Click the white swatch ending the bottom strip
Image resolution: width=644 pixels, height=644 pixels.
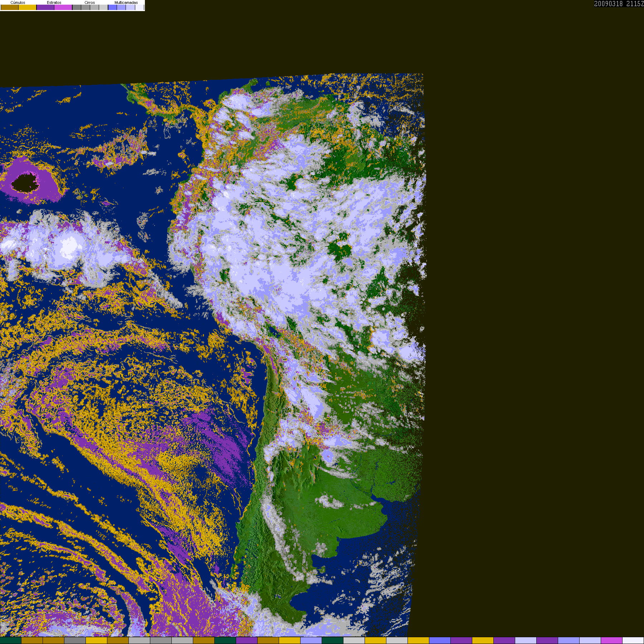(633, 640)
